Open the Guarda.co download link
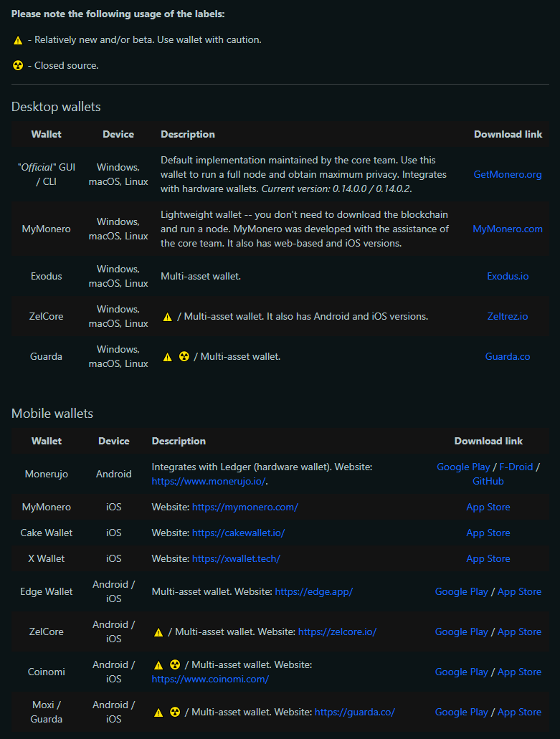 coord(508,356)
